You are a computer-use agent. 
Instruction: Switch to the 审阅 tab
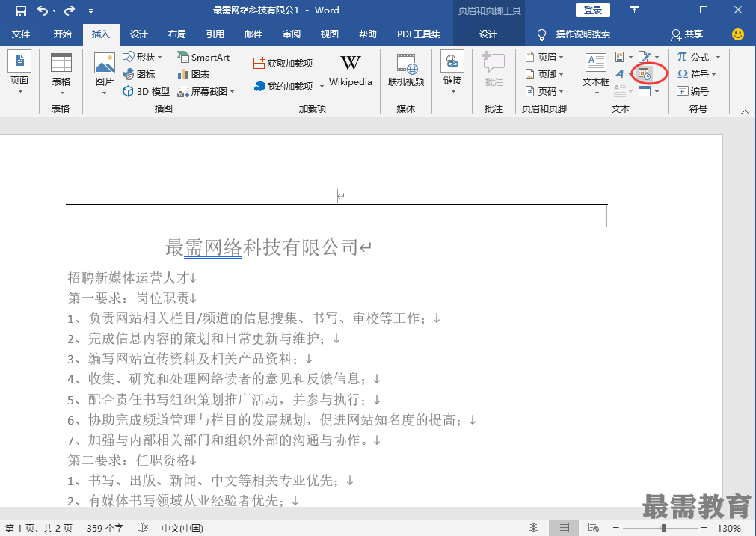[291, 34]
